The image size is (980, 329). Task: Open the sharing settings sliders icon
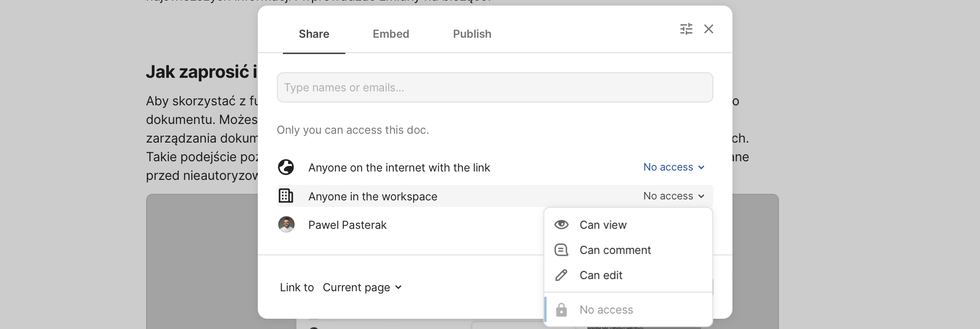coord(686,29)
